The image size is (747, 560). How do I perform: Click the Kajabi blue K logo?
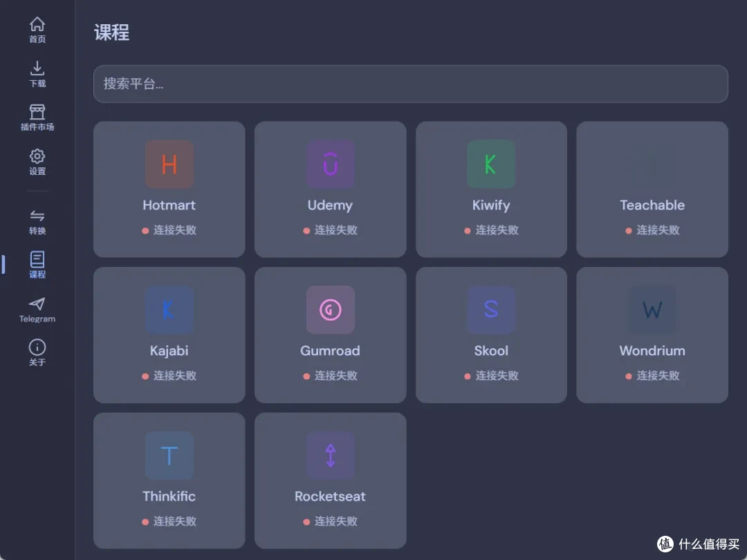point(169,310)
